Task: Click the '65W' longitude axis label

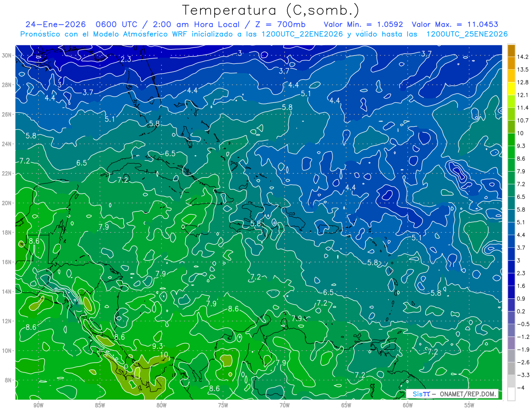Action: [x=346, y=405]
